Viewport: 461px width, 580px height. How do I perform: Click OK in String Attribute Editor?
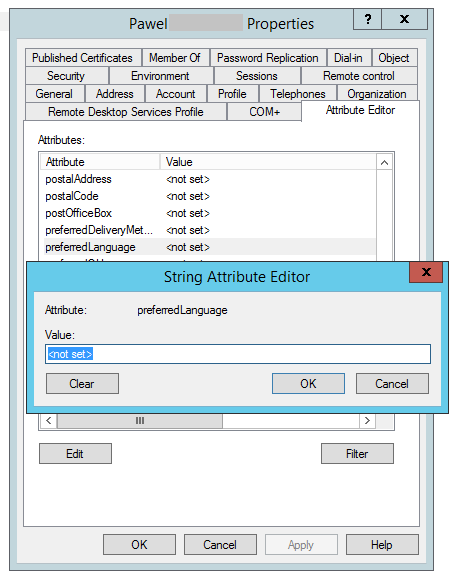[x=308, y=384]
